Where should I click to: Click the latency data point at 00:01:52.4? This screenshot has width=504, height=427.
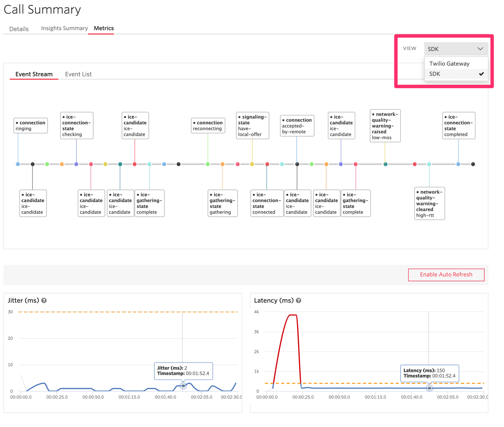pos(429,388)
